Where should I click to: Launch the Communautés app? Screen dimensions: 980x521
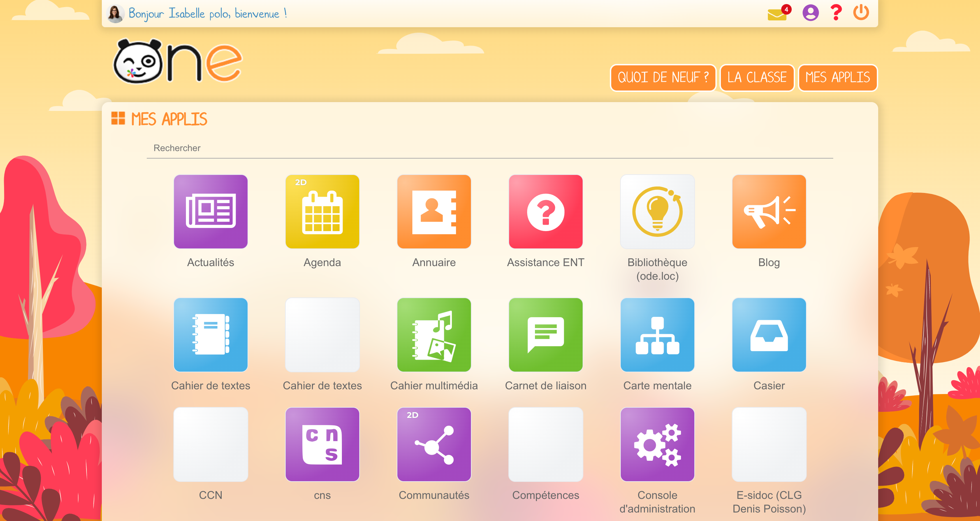tap(434, 444)
